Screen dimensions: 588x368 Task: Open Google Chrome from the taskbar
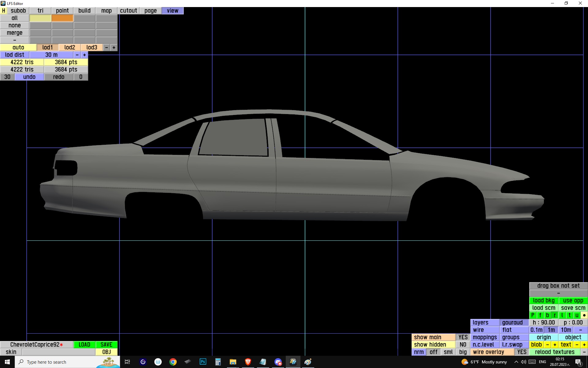[173, 362]
